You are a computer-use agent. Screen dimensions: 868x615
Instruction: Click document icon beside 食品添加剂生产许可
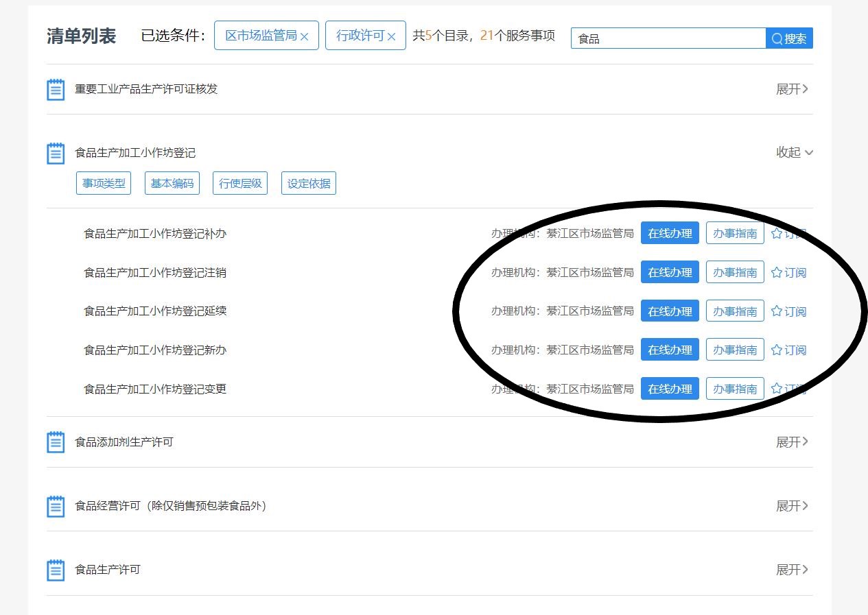click(x=56, y=442)
